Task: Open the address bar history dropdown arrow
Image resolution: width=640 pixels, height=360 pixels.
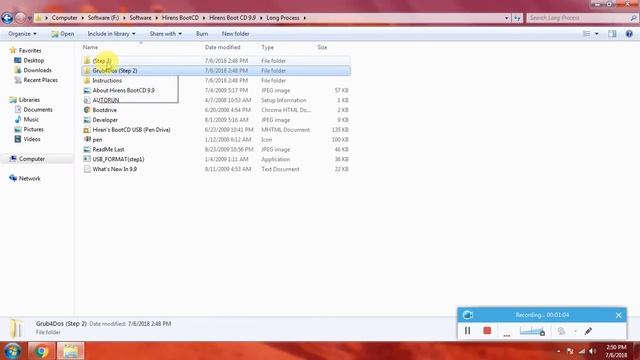Action: tap(507, 18)
